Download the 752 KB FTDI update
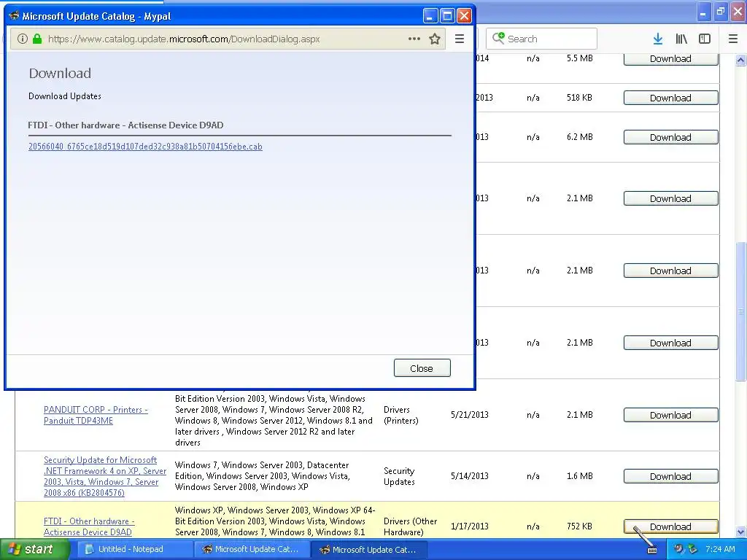 (671, 526)
